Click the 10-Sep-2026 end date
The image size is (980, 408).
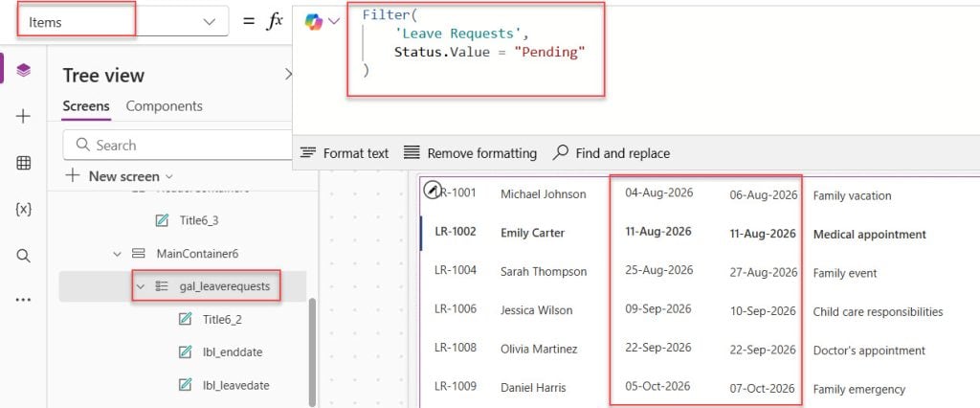coord(763,311)
